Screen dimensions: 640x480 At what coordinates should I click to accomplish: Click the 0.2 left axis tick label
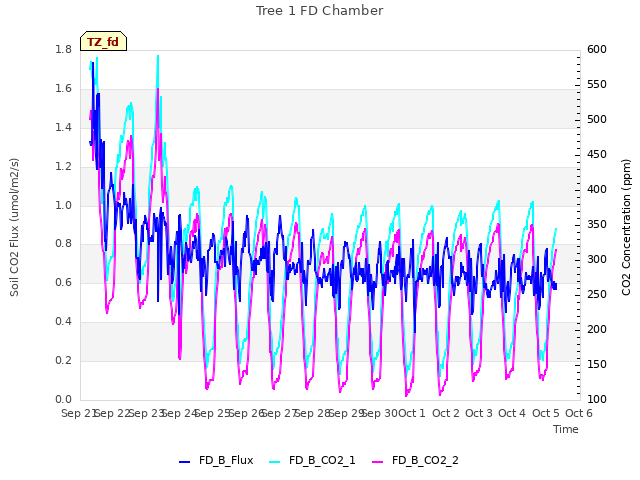tap(64, 360)
